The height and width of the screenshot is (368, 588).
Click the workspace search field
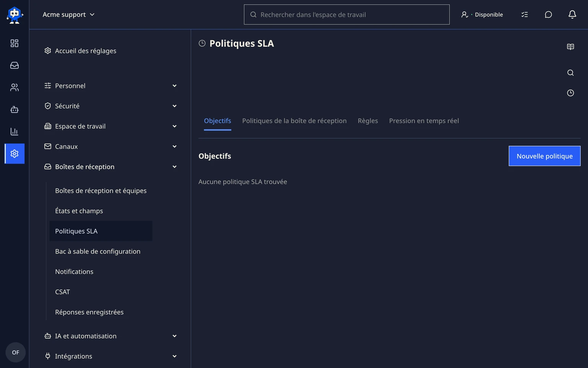pos(347,15)
